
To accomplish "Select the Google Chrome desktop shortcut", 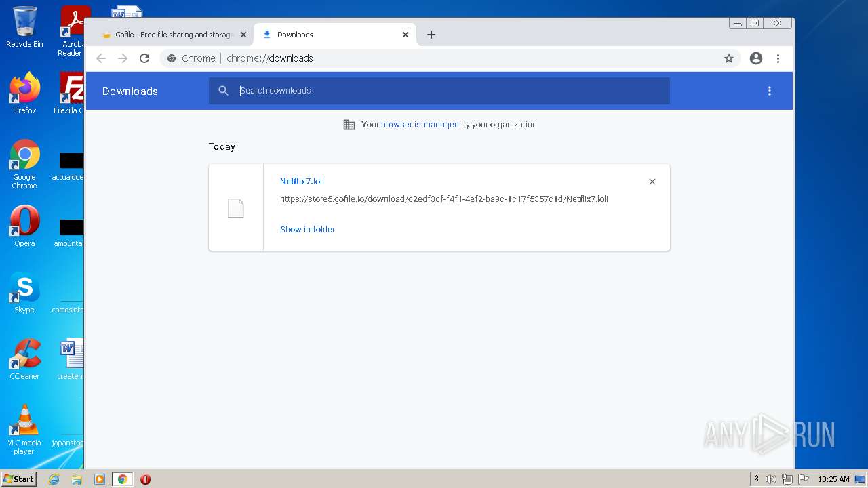I will [x=24, y=164].
